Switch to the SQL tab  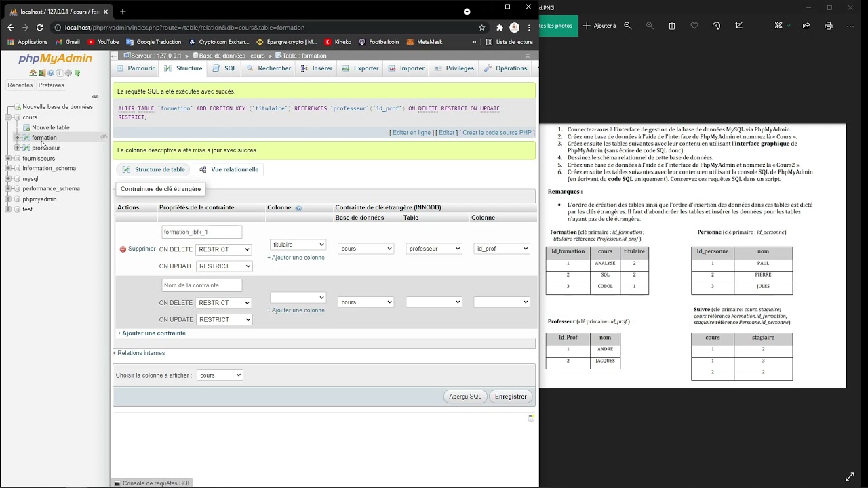(x=224, y=68)
